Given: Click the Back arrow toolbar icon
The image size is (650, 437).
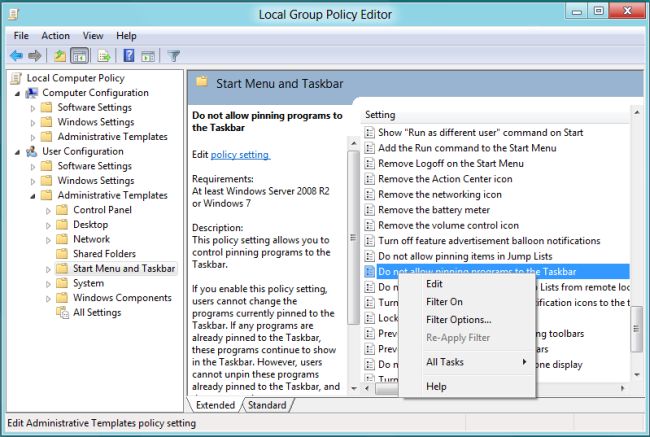Looking at the screenshot, I should coord(16,56).
